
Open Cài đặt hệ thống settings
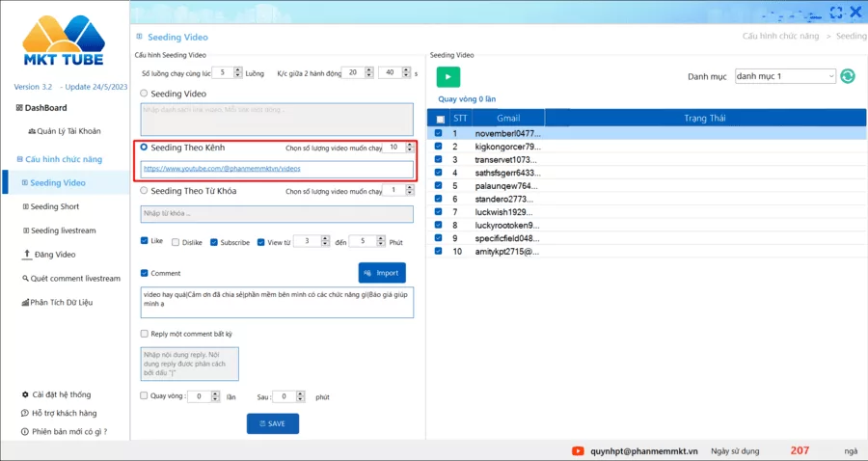pos(56,394)
